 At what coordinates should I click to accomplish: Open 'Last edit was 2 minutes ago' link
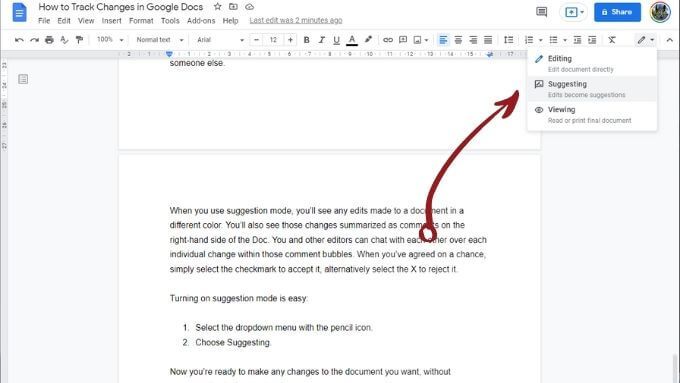tap(296, 20)
